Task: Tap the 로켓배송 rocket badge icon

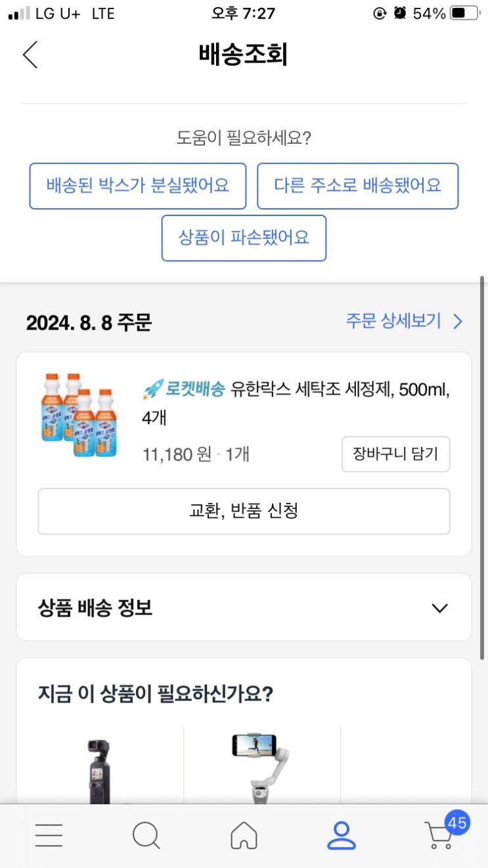Action: click(152, 390)
